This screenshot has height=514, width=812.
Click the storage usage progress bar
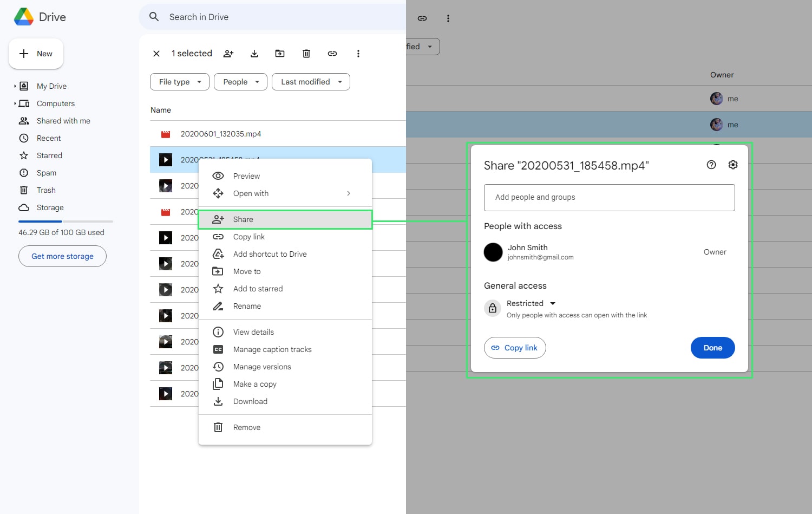[x=65, y=221]
